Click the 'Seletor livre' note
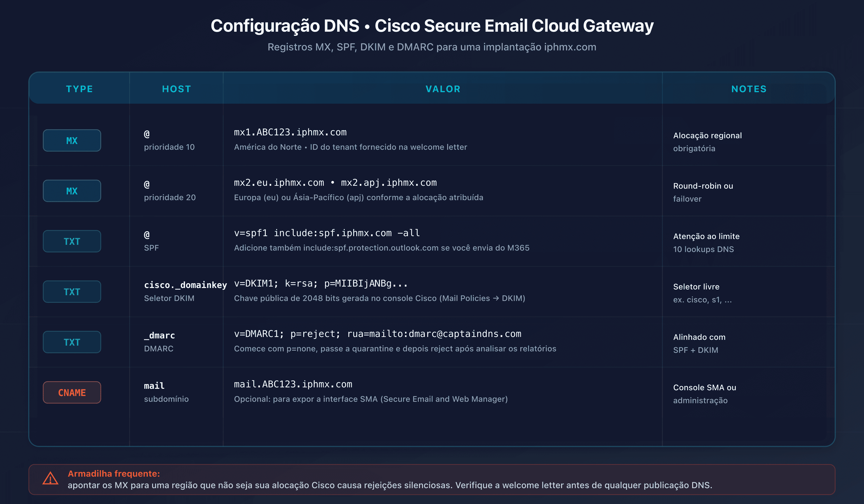 coord(696,287)
